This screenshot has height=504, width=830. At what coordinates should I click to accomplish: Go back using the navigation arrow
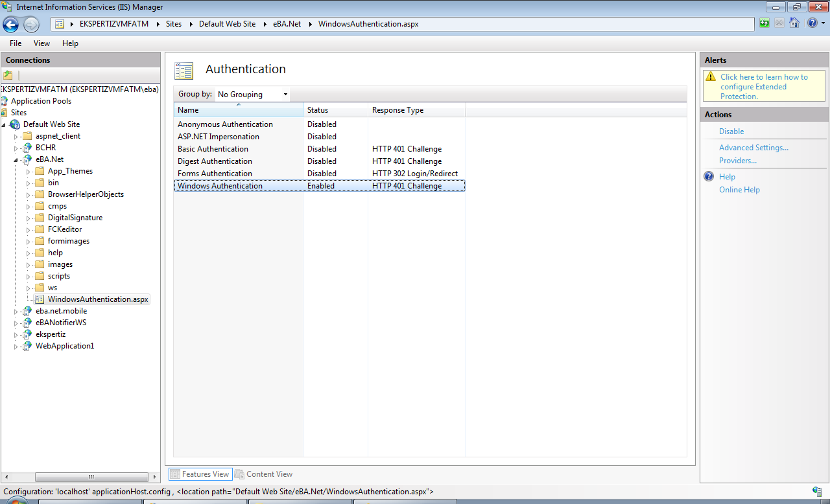[x=11, y=25]
